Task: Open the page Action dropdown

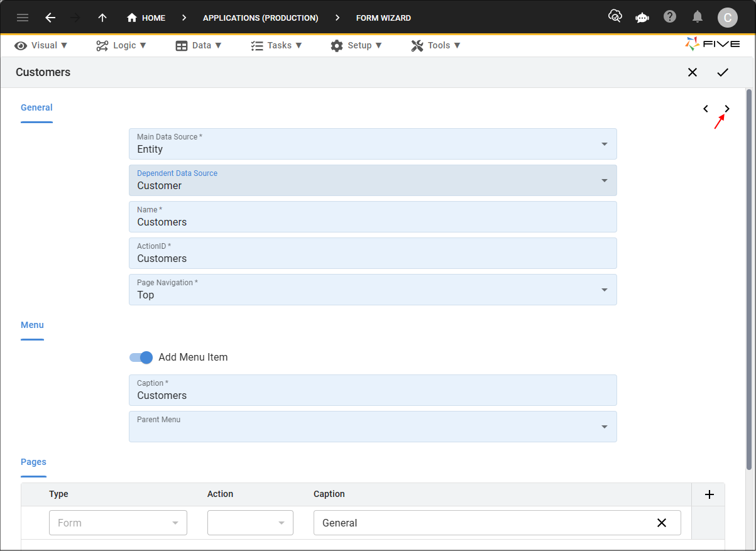Action: [250, 523]
